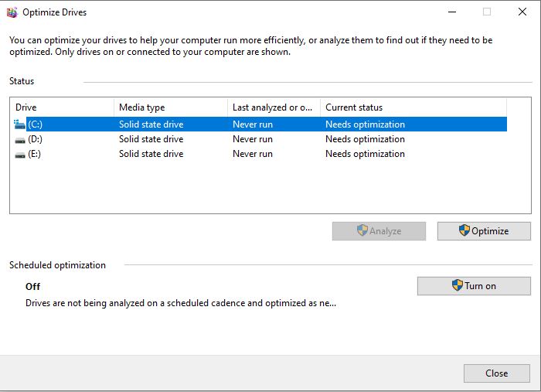Click the Analyze button
Screen dimensions: 541x392
(379, 231)
